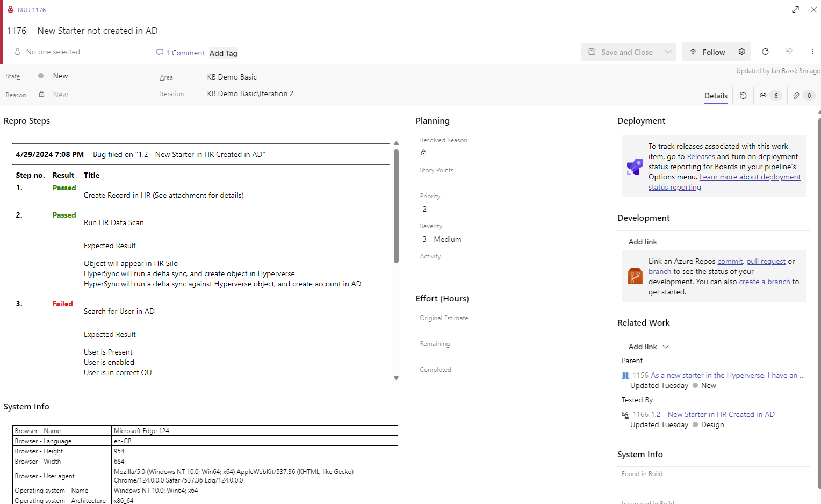The width and height of the screenshot is (821, 504).
Task: Open the vertical ellipsis actions menu
Action: 813,52
